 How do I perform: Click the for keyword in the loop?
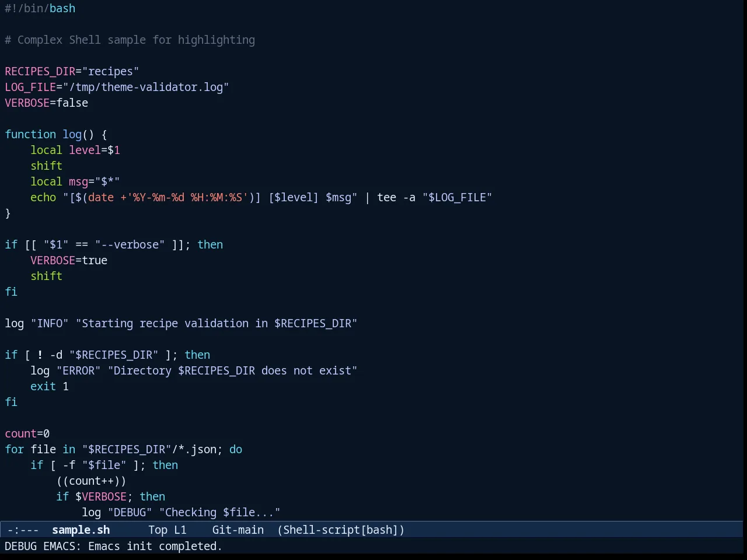[15, 449]
